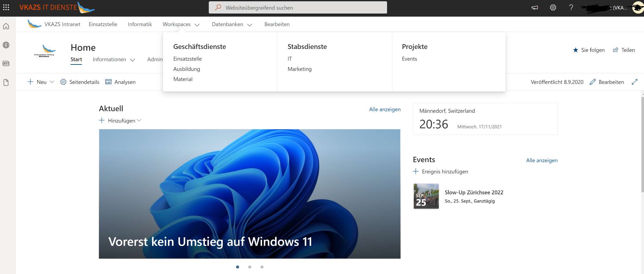The height and width of the screenshot is (274, 644).
Task: Open the Windows 11 news headline
Action: [210, 242]
